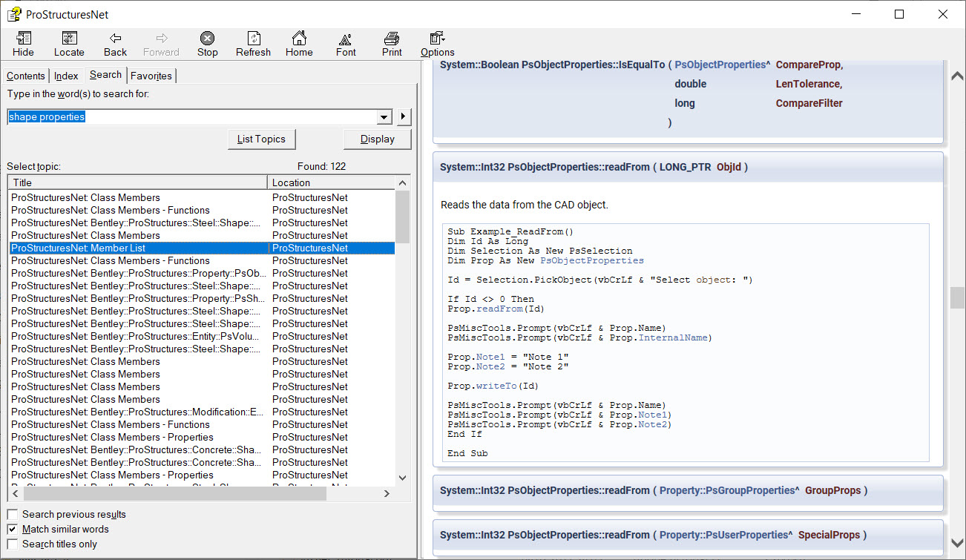Turn on Search titles only

pyautogui.click(x=13, y=544)
